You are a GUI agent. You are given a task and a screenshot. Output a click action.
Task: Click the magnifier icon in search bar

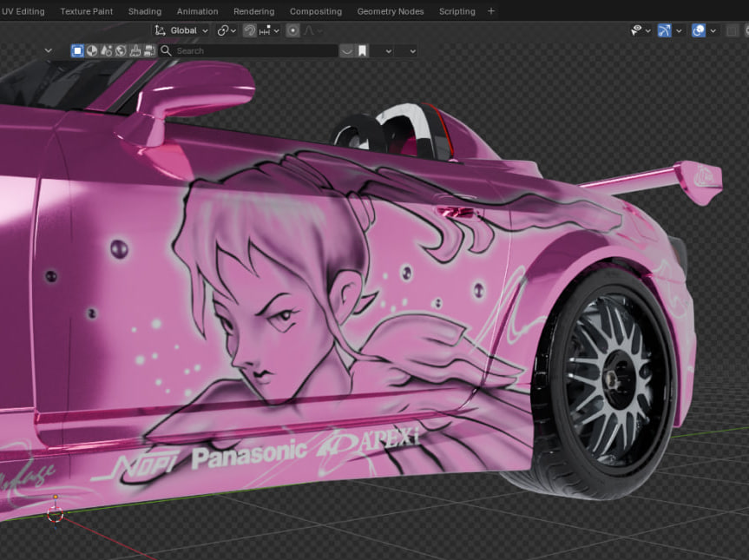[x=166, y=50]
